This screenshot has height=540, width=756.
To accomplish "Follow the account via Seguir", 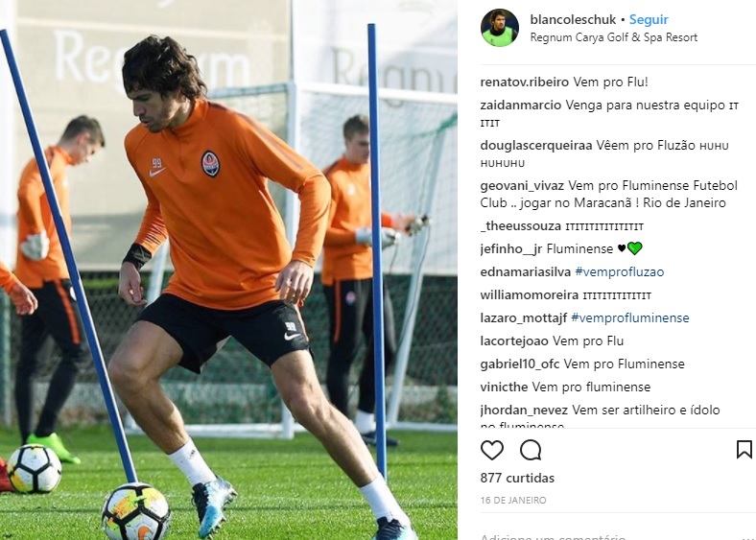I will click(649, 20).
